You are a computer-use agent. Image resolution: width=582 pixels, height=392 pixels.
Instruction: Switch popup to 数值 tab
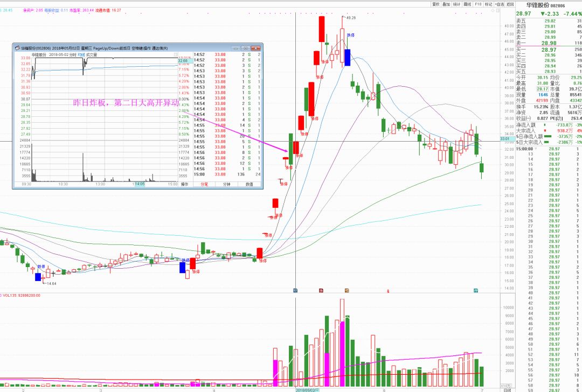click(x=250, y=184)
